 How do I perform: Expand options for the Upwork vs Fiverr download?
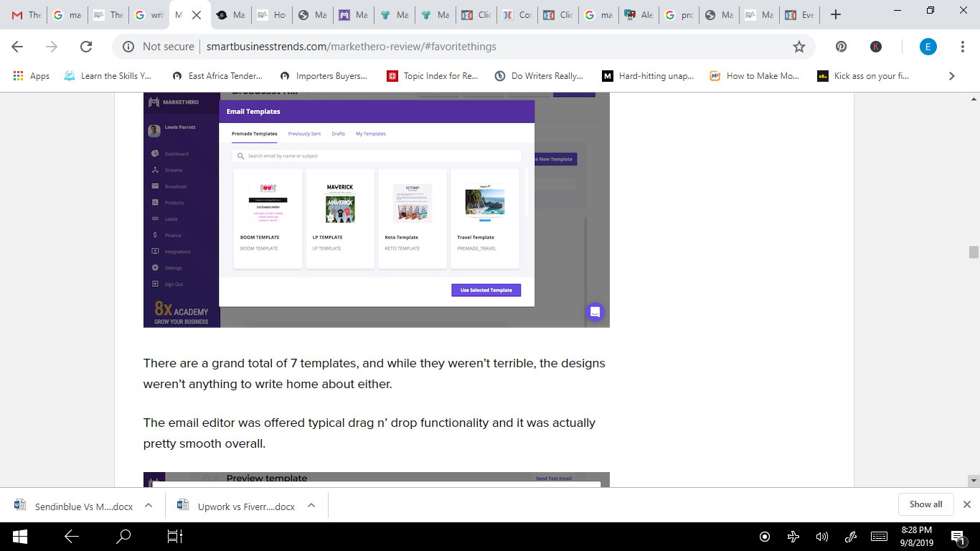click(x=311, y=505)
